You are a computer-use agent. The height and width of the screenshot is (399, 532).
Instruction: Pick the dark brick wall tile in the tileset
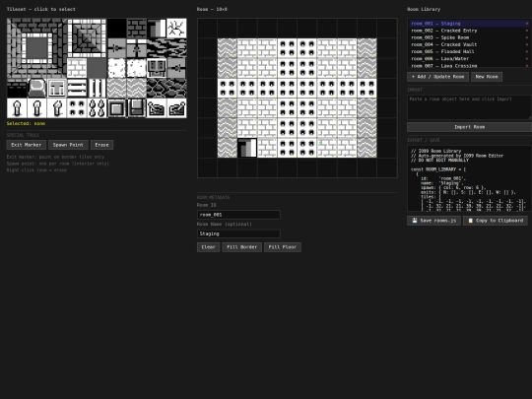click(x=137, y=28)
